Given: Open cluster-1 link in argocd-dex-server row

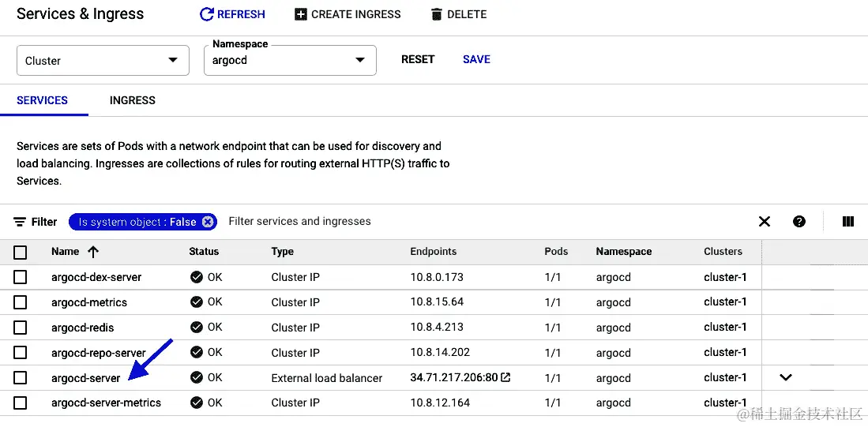Looking at the screenshot, I should click(x=725, y=277).
